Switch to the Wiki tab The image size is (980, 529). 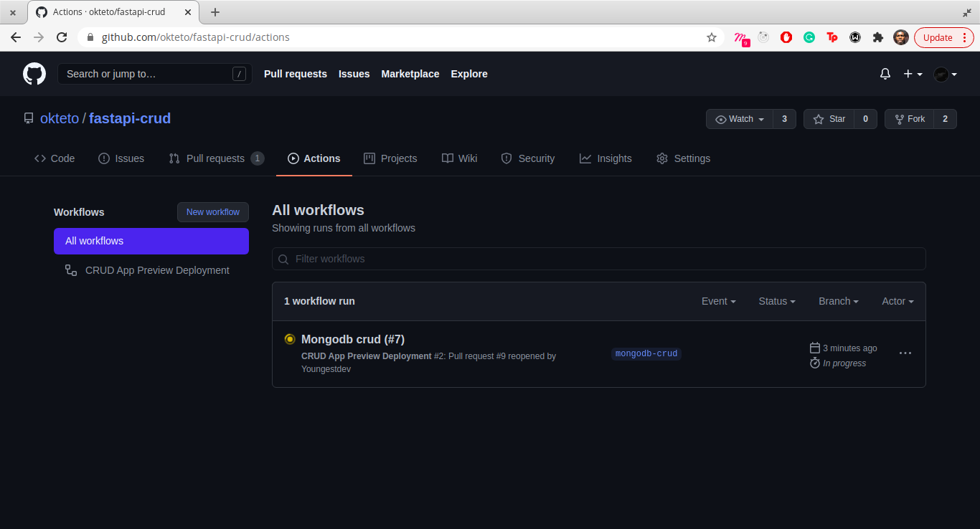point(460,158)
